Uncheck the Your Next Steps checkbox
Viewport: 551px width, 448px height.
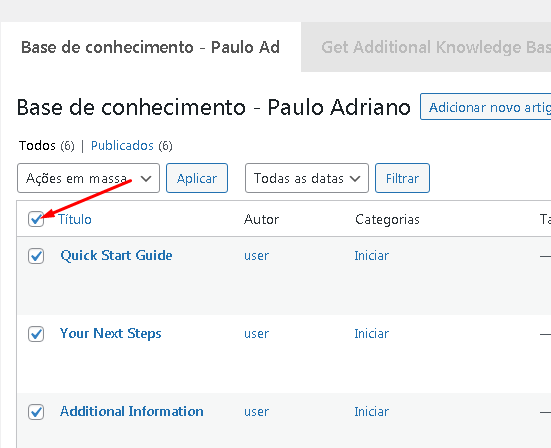36,334
